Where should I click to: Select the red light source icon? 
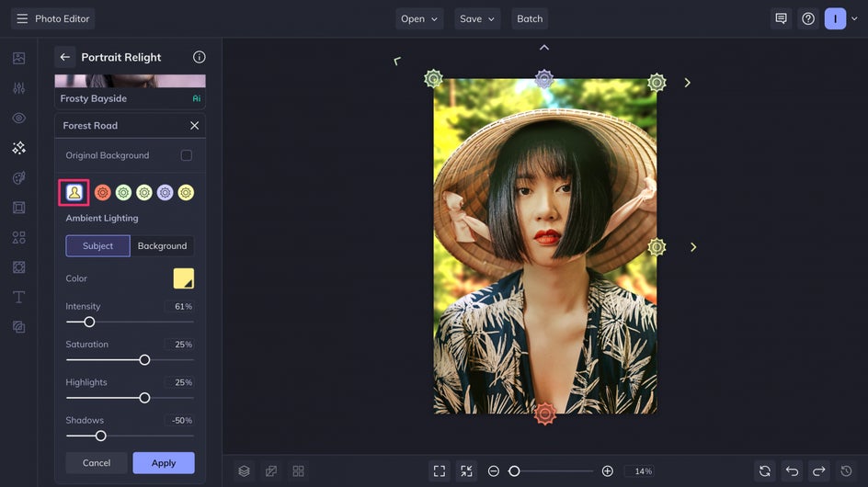(102, 193)
